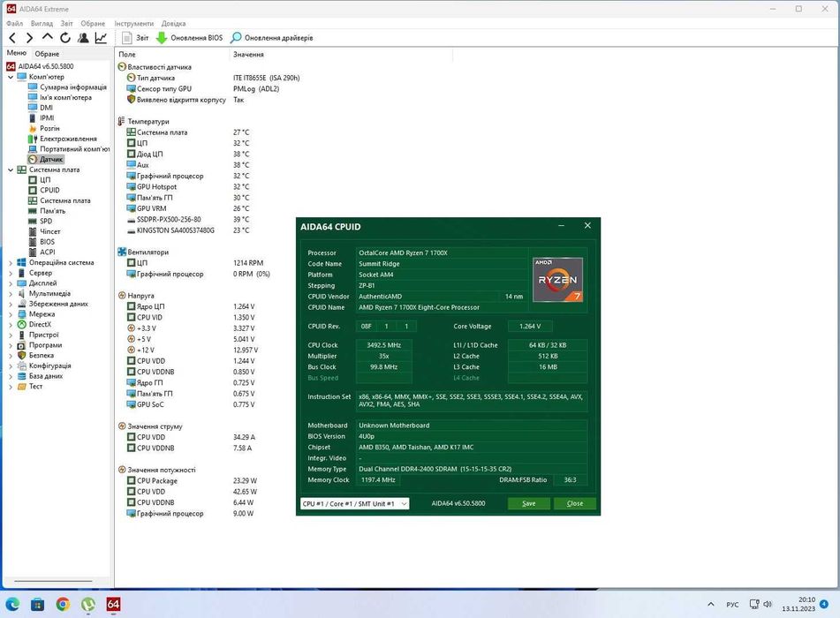Start Оновлення BIOS from the toolbar
The image size is (840, 618).
[190, 38]
